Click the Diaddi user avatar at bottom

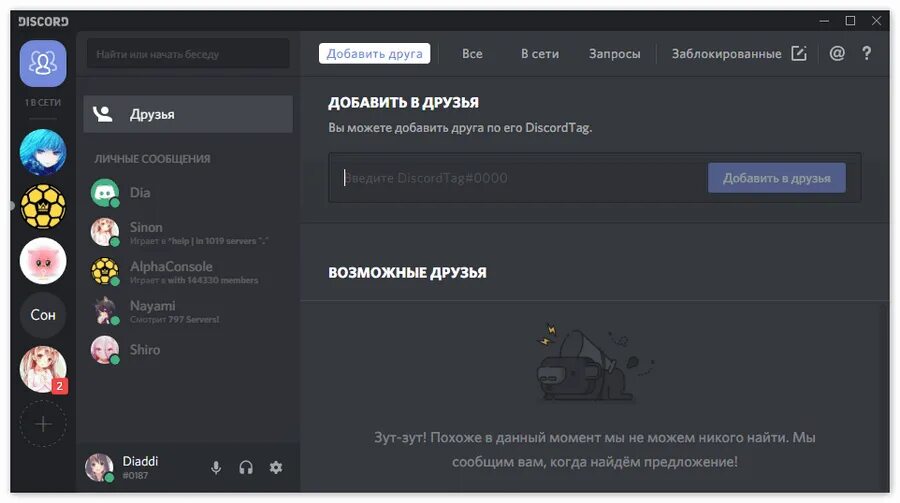coord(99,467)
